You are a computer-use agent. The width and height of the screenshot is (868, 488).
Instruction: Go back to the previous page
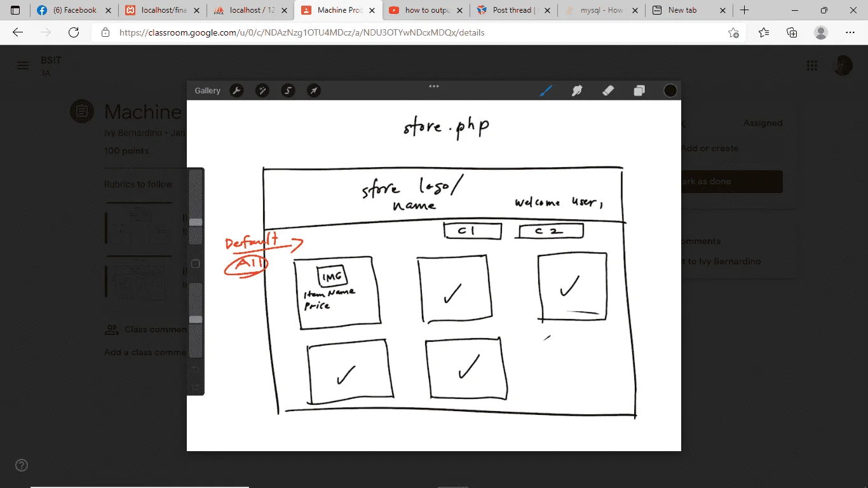18,32
